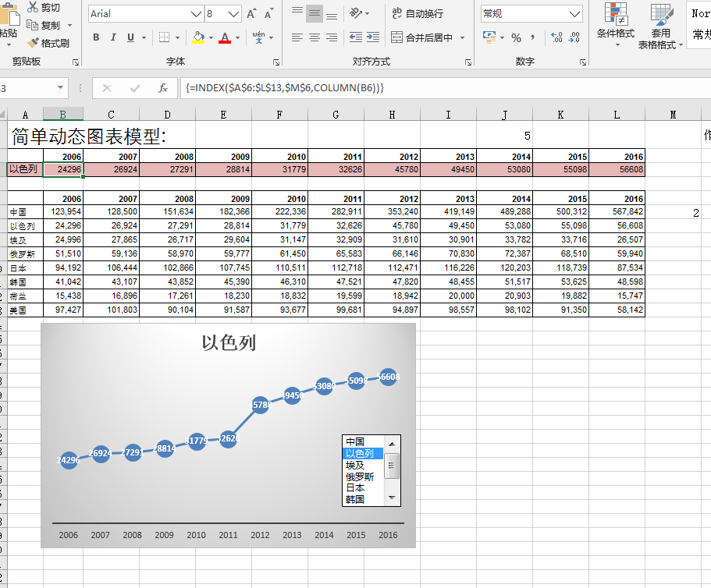Click the Cut scissors icon
The image size is (711, 588).
coord(33,7)
